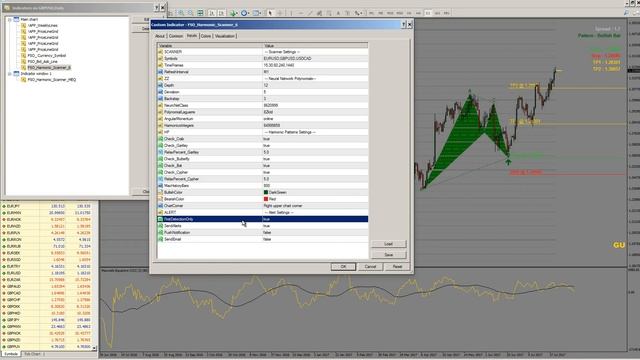Click the icon beside the ChartCorner parameter
The width and height of the screenshot is (640, 360).
160,206
